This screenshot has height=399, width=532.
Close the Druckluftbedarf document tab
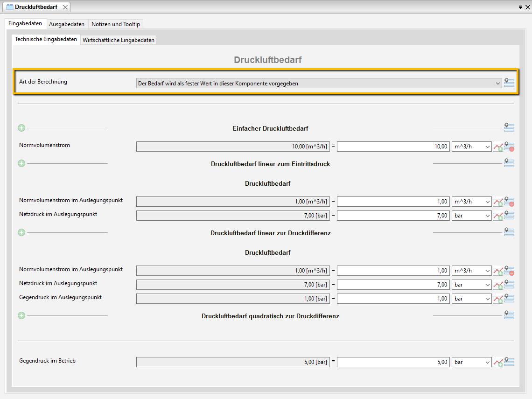click(x=65, y=7)
